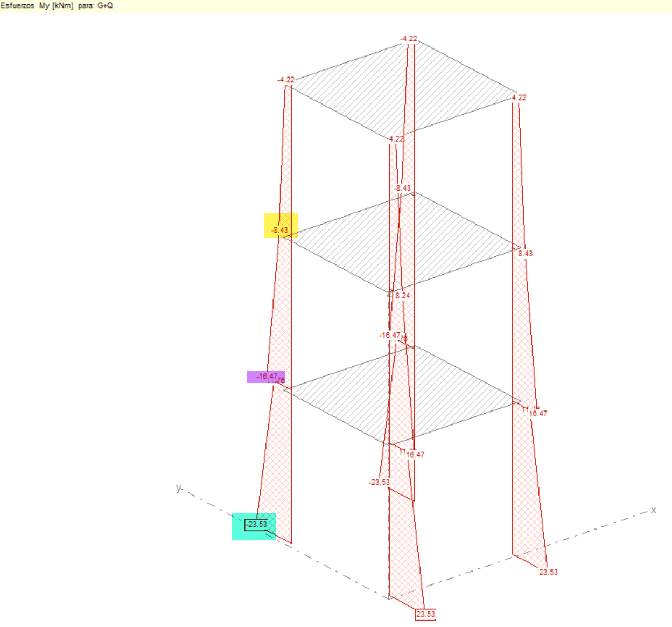This screenshot has height=627, width=672.
Task: Click the 23.53 label at right column base
Action: (549, 572)
